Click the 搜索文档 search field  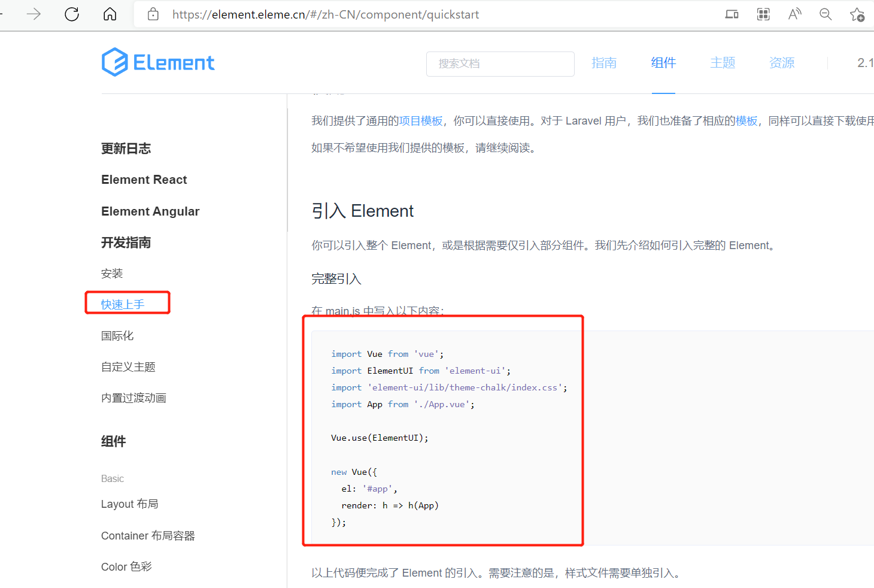click(500, 63)
